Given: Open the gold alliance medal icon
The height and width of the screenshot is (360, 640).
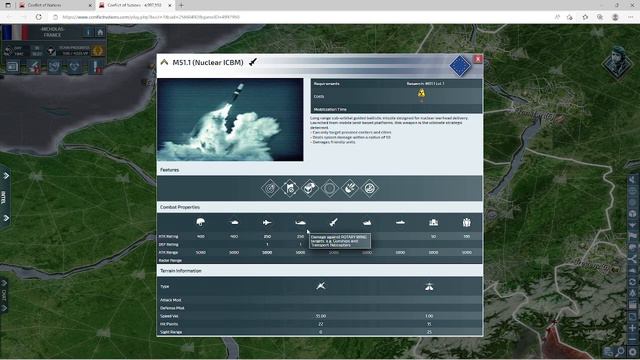Looking at the screenshot, I should (x=97, y=51).
